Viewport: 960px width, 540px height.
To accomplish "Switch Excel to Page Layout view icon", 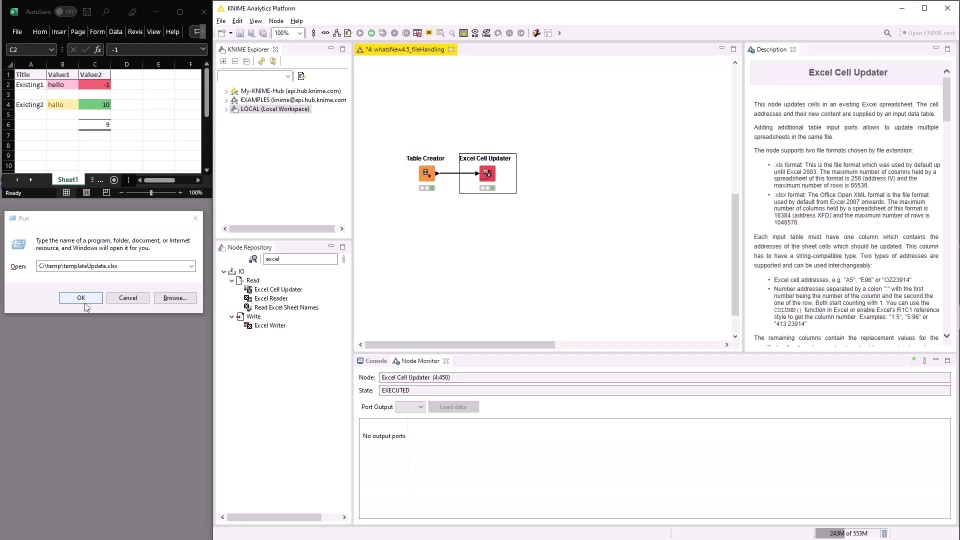I will pos(86,193).
